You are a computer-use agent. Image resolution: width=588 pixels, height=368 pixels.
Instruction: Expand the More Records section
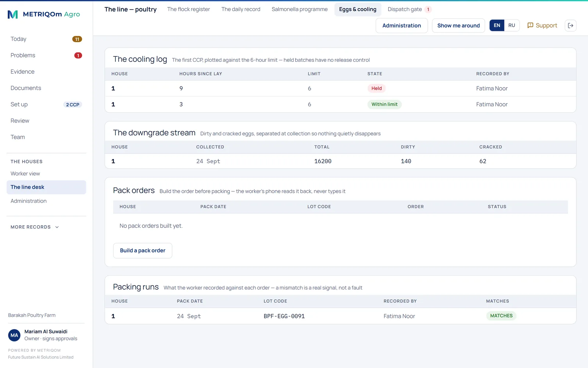(35, 227)
